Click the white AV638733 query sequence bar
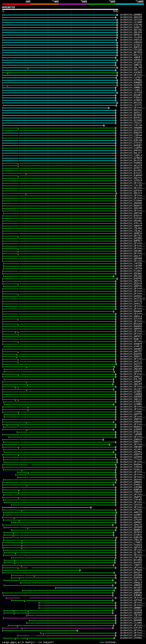Screen dimensions: 146x644 coord(60,9)
